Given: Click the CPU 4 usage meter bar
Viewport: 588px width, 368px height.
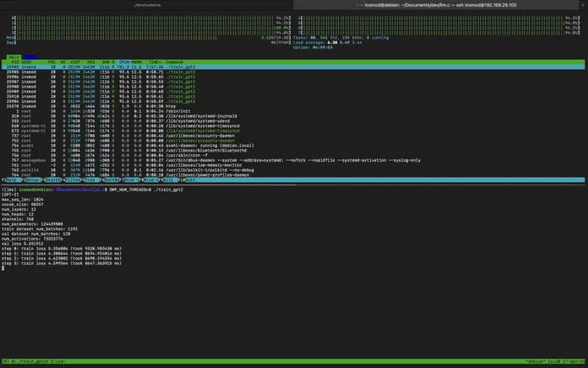Looking at the screenshot, I should [439, 17].
